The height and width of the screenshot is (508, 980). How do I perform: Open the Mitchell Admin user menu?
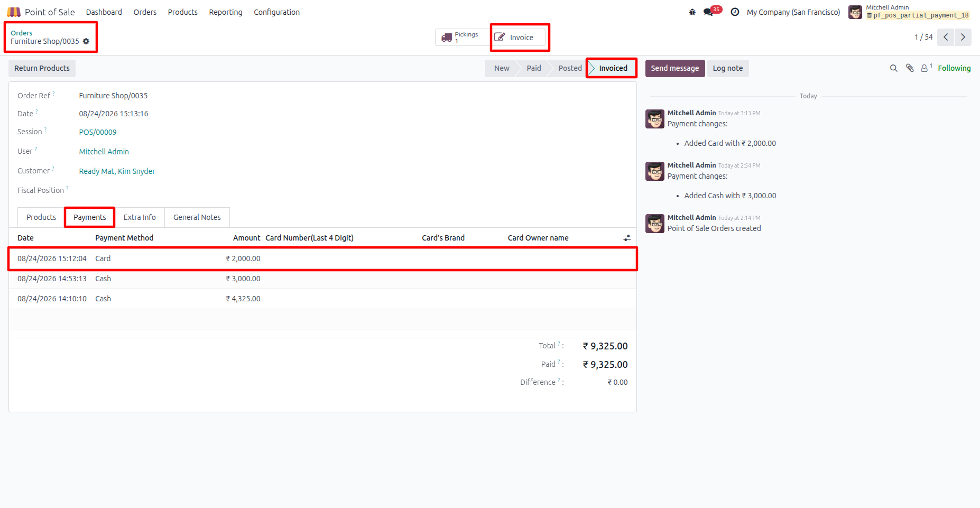point(909,12)
